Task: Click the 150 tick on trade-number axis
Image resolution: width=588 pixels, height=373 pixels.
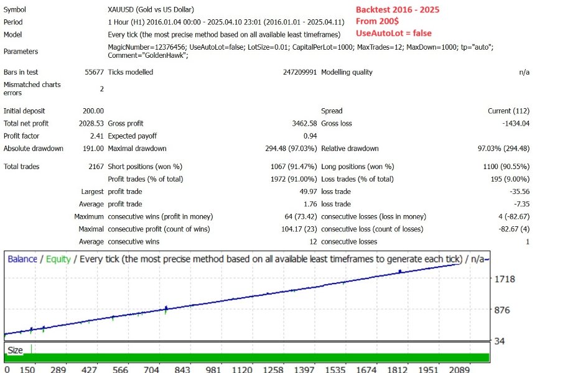Action: coord(27,369)
